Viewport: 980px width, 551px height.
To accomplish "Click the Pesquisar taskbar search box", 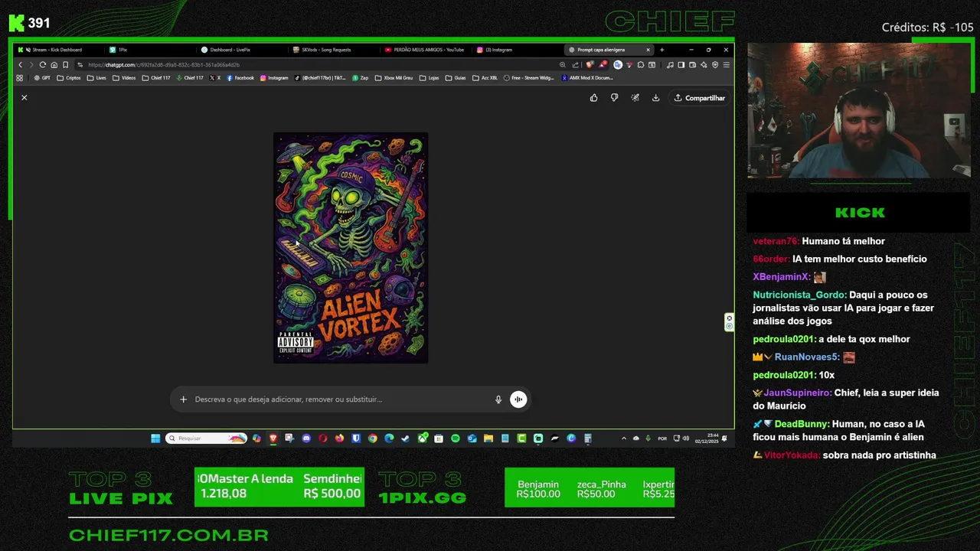I will point(206,439).
